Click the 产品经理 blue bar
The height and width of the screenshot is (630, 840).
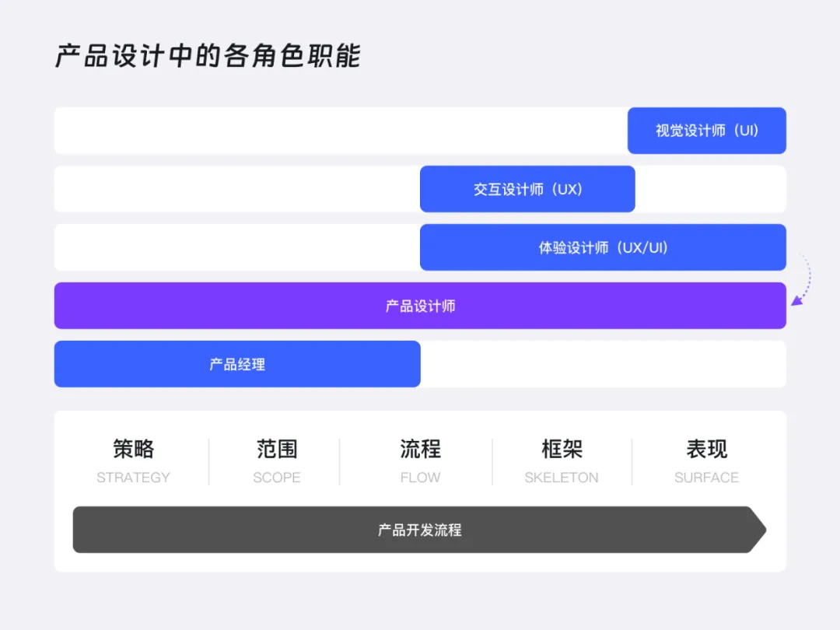(x=236, y=364)
